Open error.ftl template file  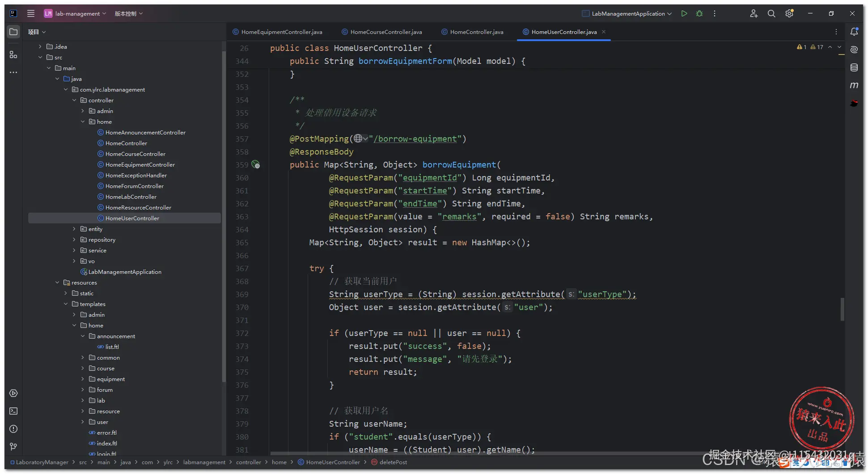(x=103, y=432)
